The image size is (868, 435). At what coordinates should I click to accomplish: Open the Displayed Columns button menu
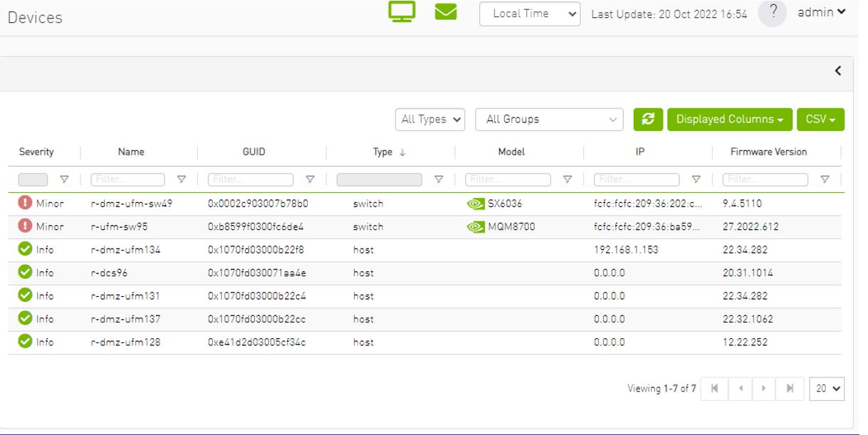pyautogui.click(x=730, y=119)
